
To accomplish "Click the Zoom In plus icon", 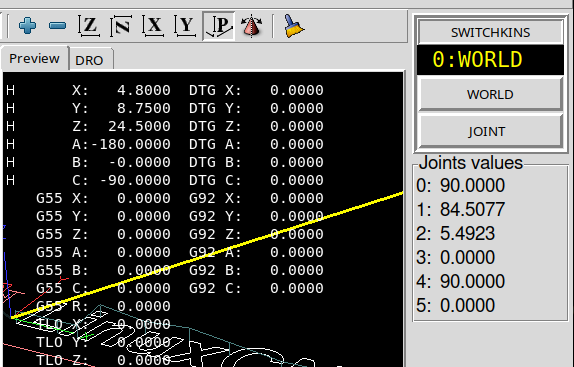I will pos(27,26).
